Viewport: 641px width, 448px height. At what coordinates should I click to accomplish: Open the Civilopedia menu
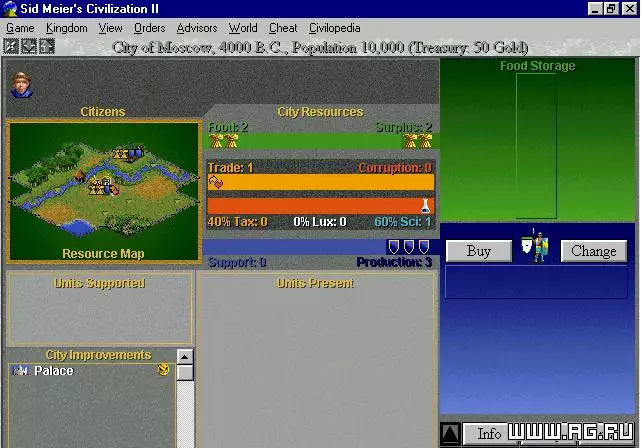(x=334, y=28)
